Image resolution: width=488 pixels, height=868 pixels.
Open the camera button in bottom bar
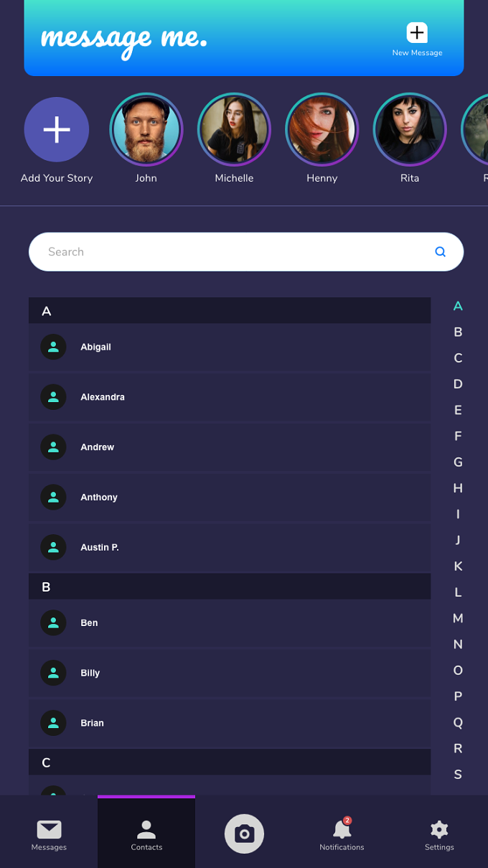[x=244, y=834]
